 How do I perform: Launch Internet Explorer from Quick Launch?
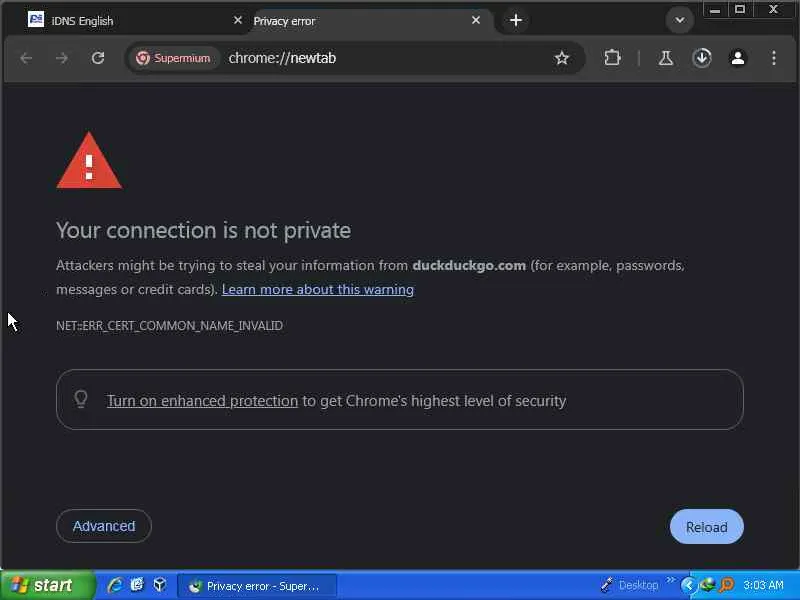[x=115, y=585]
